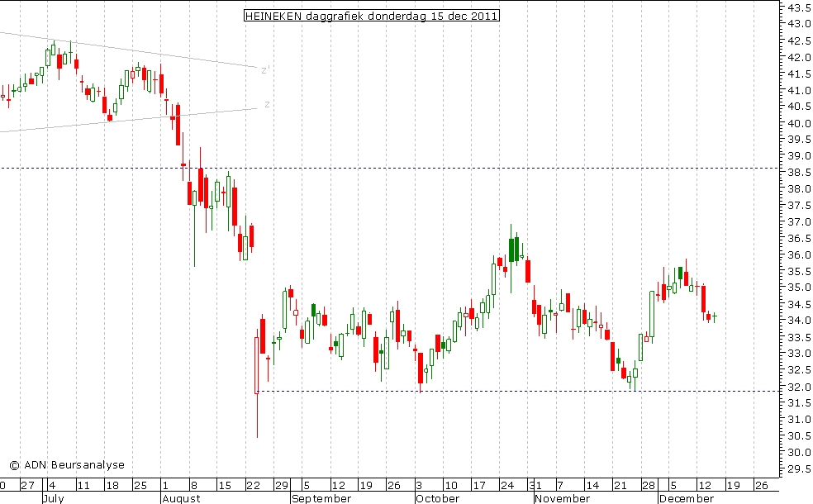Click date label 14 under November

click(x=592, y=486)
